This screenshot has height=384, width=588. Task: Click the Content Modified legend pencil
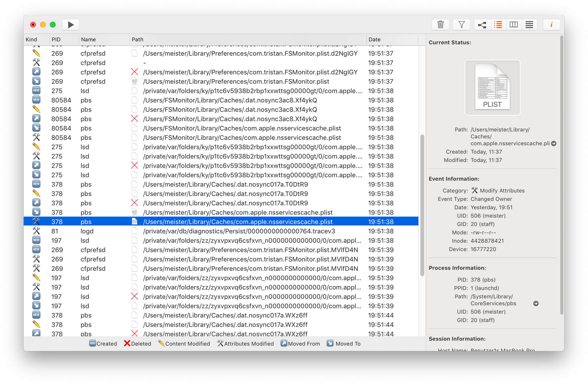(161, 343)
